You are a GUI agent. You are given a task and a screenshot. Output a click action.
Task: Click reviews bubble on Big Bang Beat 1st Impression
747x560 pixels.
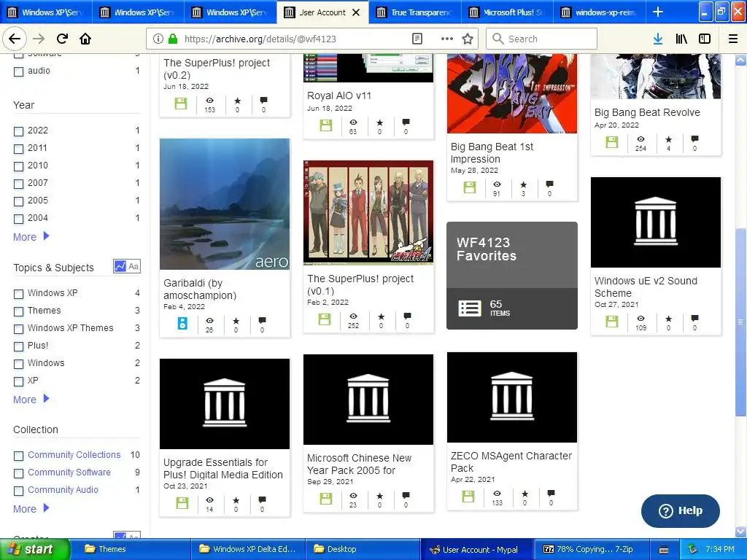[x=549, y=184]
